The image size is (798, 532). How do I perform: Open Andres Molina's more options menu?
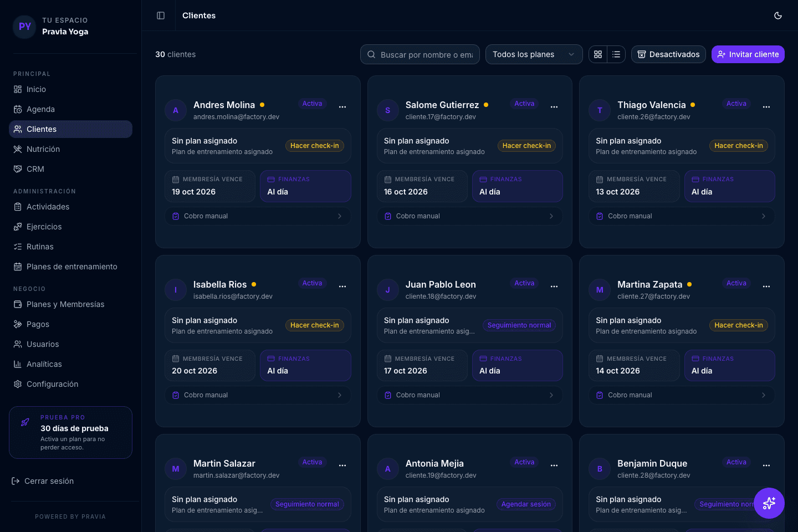coord(342,107)
